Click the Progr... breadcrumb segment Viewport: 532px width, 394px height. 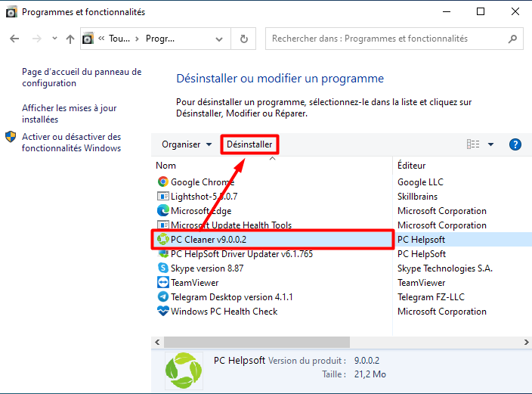click(x=159, y=39)
